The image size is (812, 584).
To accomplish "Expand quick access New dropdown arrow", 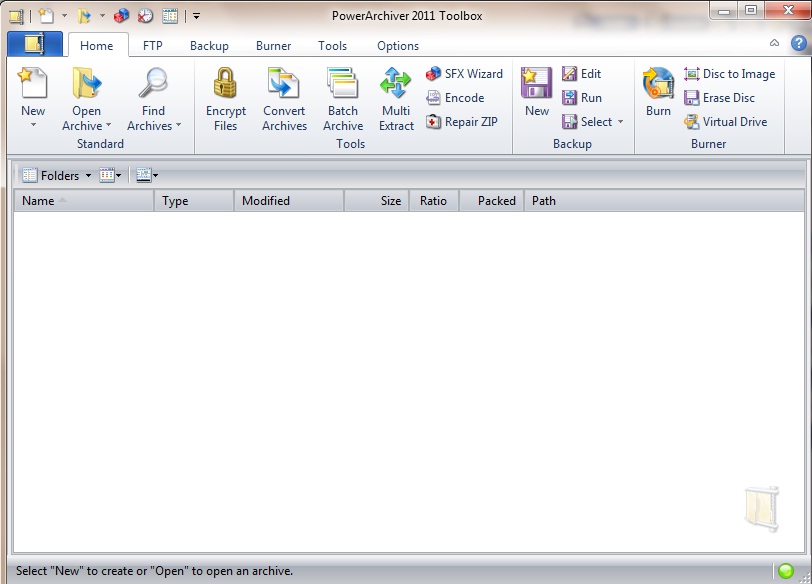I will (64, 16).
